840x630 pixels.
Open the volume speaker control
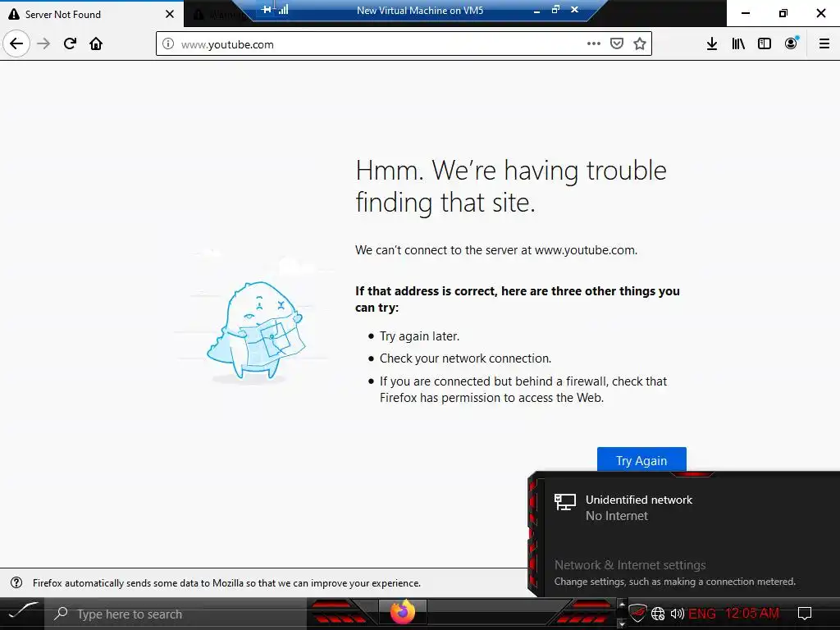coord(677,614)
